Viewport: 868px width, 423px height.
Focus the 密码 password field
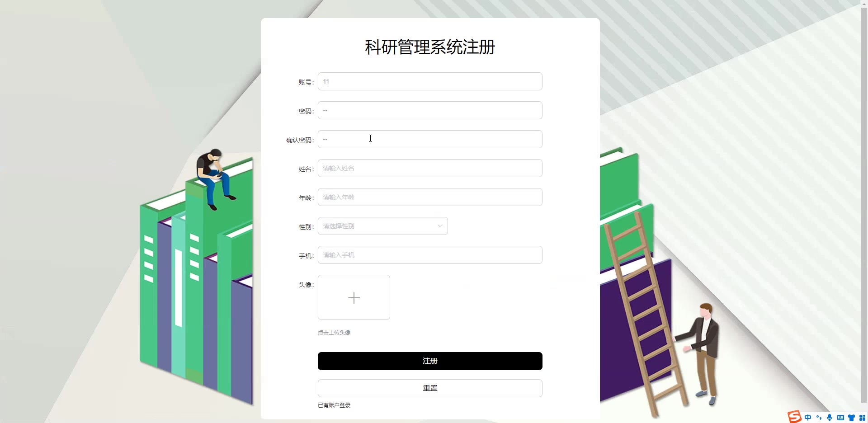pos(430,110)
